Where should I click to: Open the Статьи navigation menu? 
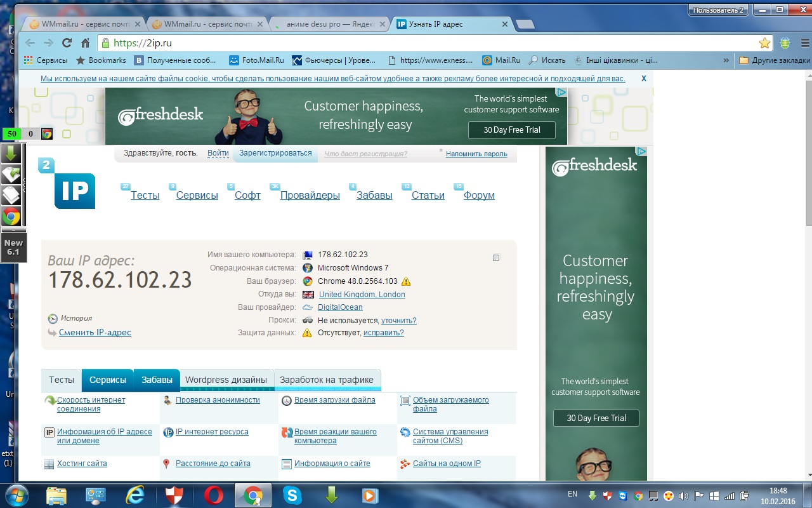(x=428, y=195)
